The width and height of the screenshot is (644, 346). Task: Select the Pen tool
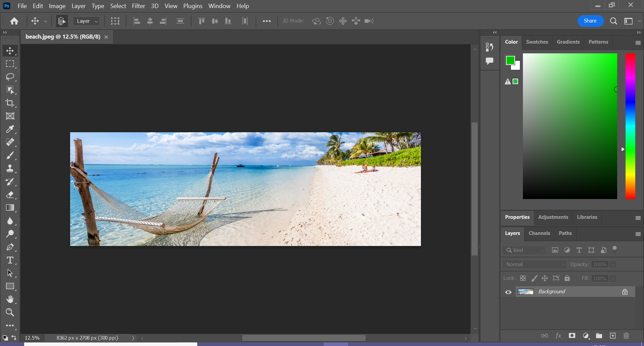click(10, 247)
